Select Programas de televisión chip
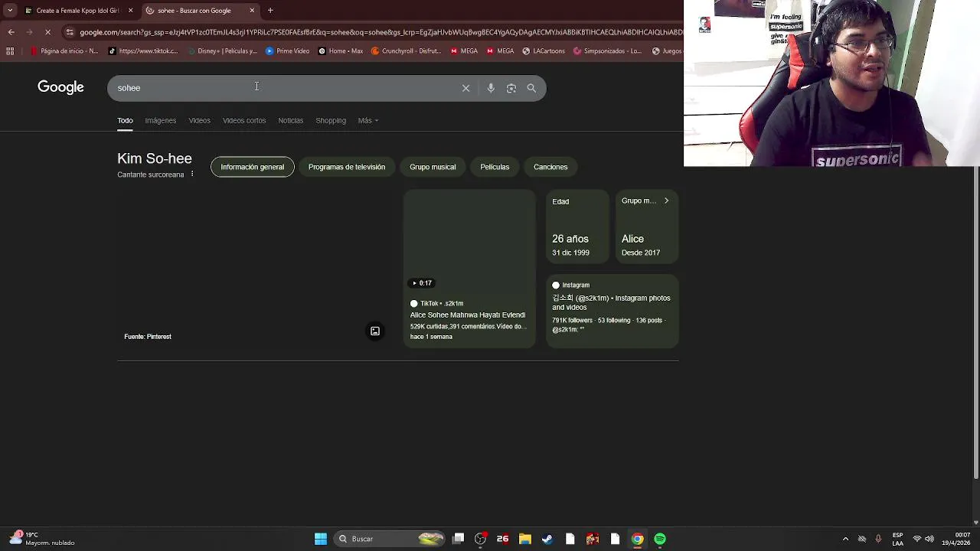Screen dimensions: 980x551 point(347,167)
